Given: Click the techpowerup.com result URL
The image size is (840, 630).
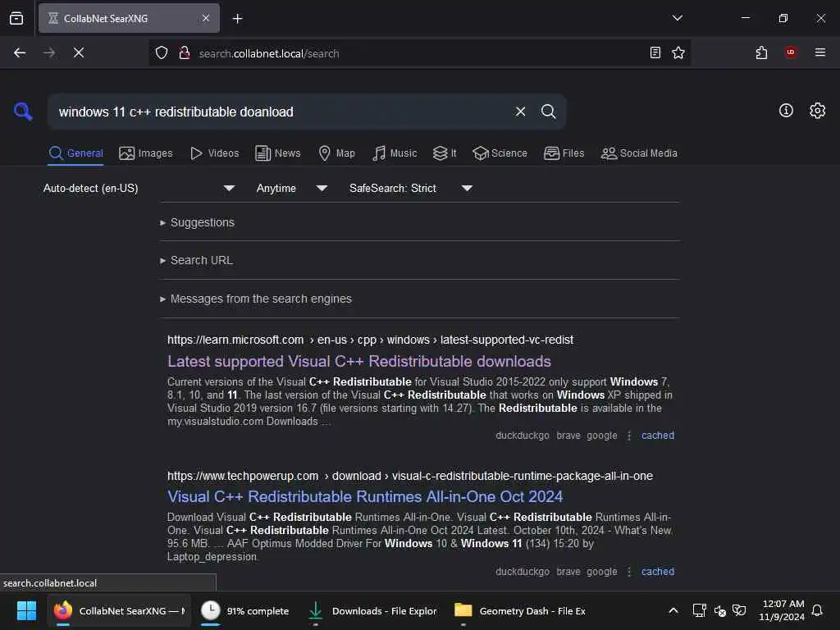Looking at the screenshot, I should click(x=410, y=476).
